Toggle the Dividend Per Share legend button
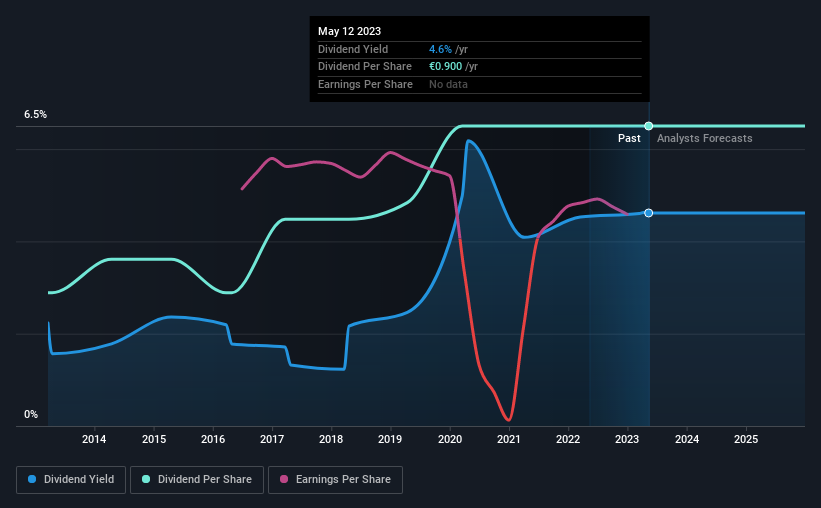Image resolution: width=821 pixels, height=508 pixels. (x=197, y=480)
